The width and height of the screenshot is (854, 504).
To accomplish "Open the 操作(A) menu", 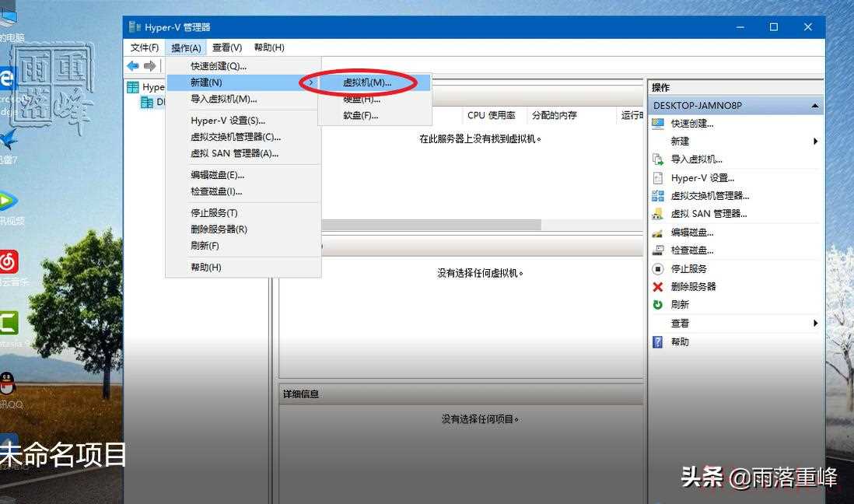I will (186, 48).
